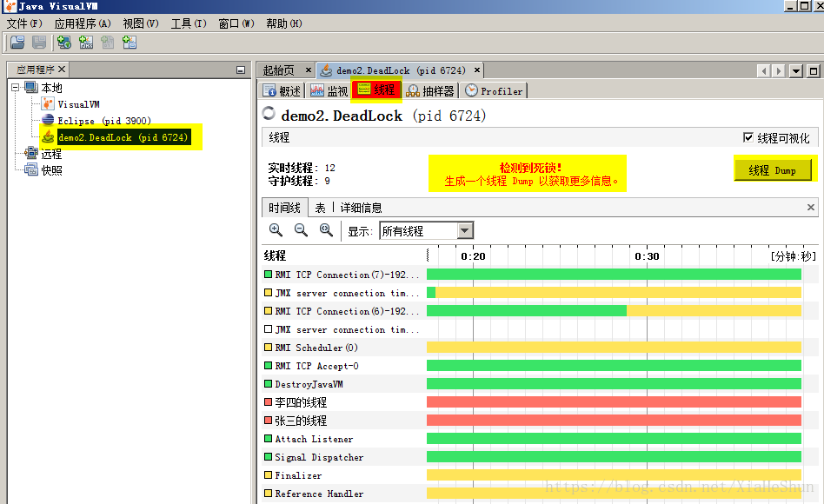This screenshot has width=824, height=504.
Task: Click the 本地 computer icon
Action: (x=31, y=87)
